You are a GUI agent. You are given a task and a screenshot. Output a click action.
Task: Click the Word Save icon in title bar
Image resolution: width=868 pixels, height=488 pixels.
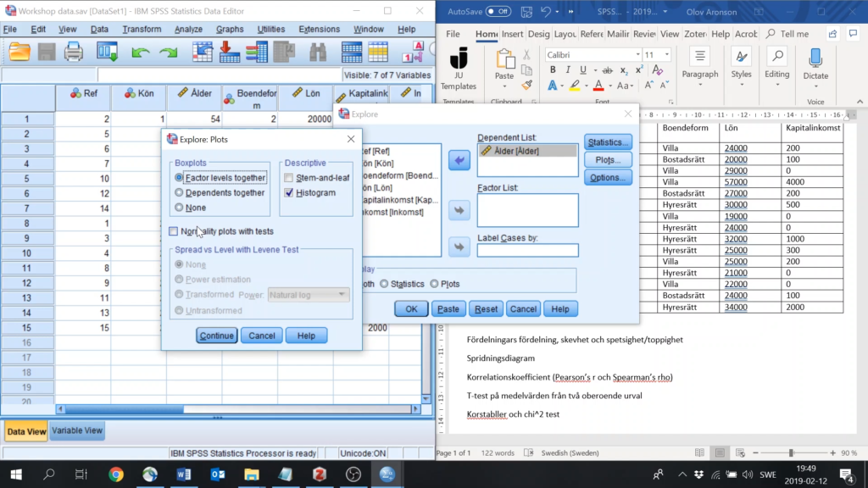(526, 12)
